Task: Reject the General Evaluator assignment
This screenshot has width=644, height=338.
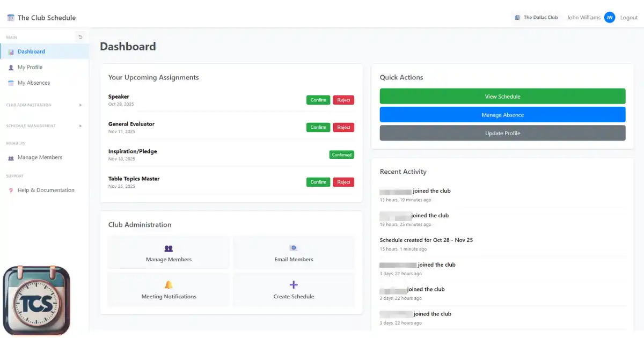Action: coord(343,127)
